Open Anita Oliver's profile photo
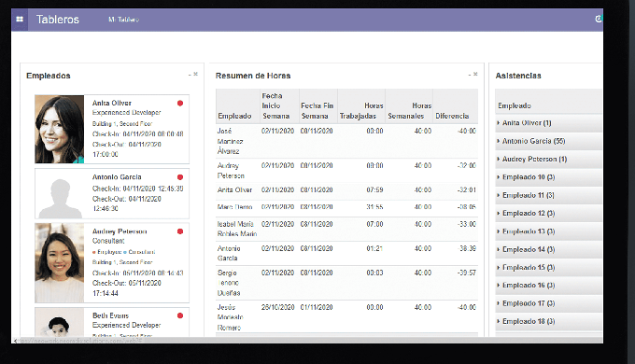This screenshot has width=635, height=364. tap(60, 129)
